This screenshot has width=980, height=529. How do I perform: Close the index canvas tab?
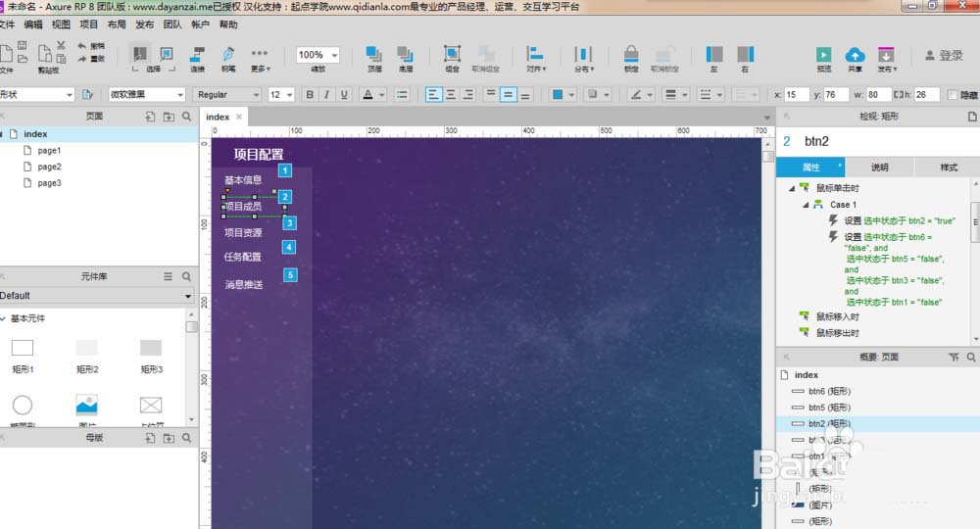tap(239, 117)
